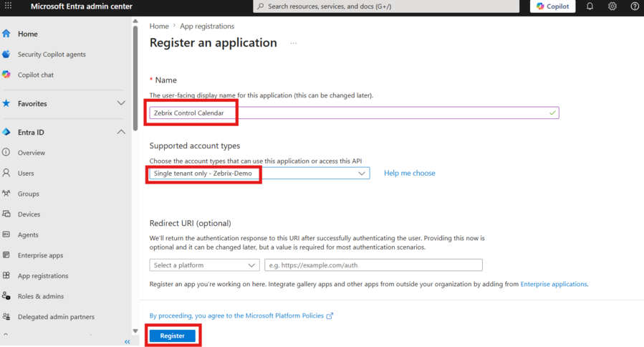Image resolution: width=644 pixels, height=347 pixels.
Task: Click the Users person icon
Action: (6, 173)
